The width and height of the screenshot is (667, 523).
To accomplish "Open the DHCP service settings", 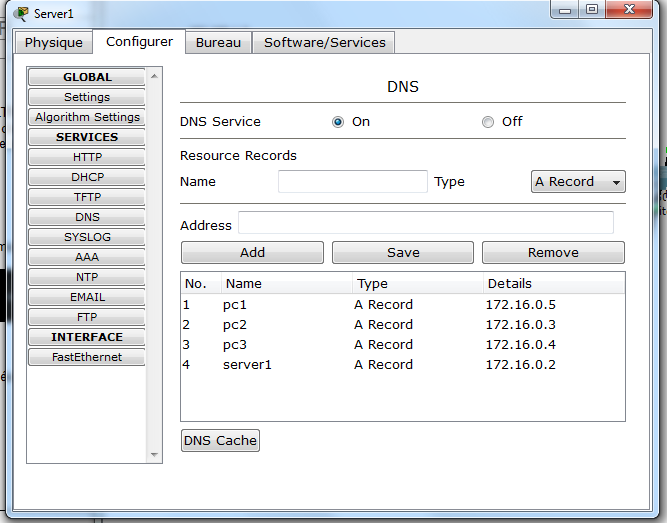I will tap(87, 177).
